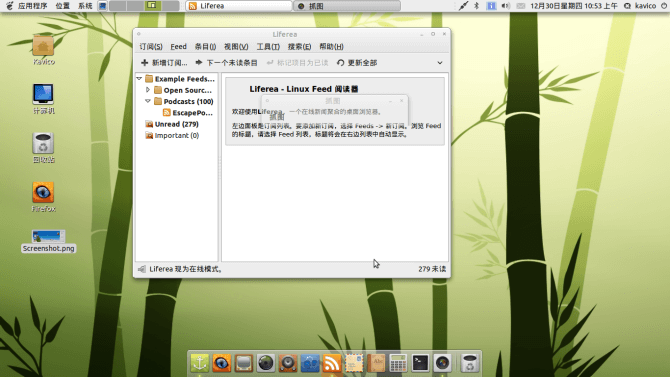Image resolution: width=670 pixels, height=377 pixels.
Task: Open the 系统 menu in top panel
Action: [x=85, y=6]
